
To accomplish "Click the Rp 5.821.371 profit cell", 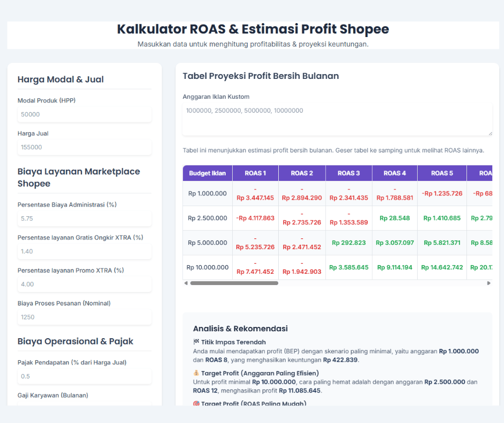I will (x=442, y=243).
